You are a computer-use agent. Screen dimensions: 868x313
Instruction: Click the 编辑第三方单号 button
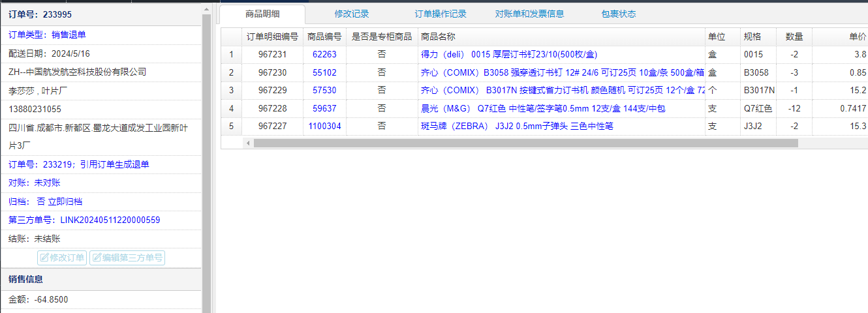coord(127,258)
